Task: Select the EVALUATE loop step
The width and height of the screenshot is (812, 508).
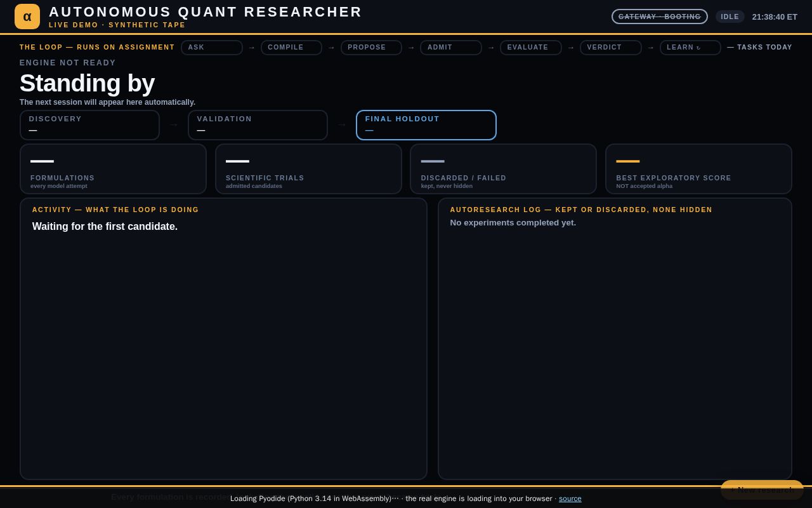Action: point(531,48)
